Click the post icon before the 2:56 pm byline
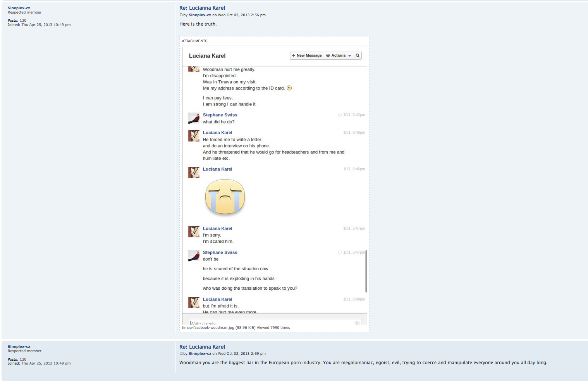 [x=181, y=15]
